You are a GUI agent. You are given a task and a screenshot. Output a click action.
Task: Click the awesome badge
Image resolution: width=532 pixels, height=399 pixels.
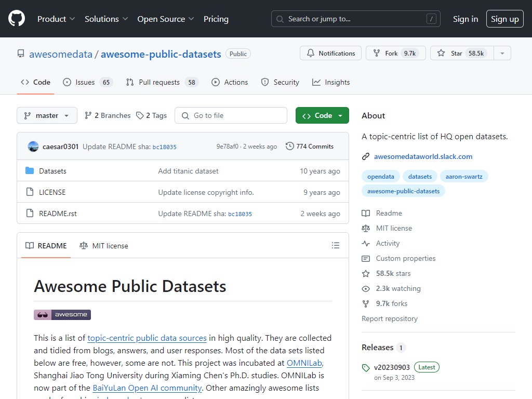62,315
